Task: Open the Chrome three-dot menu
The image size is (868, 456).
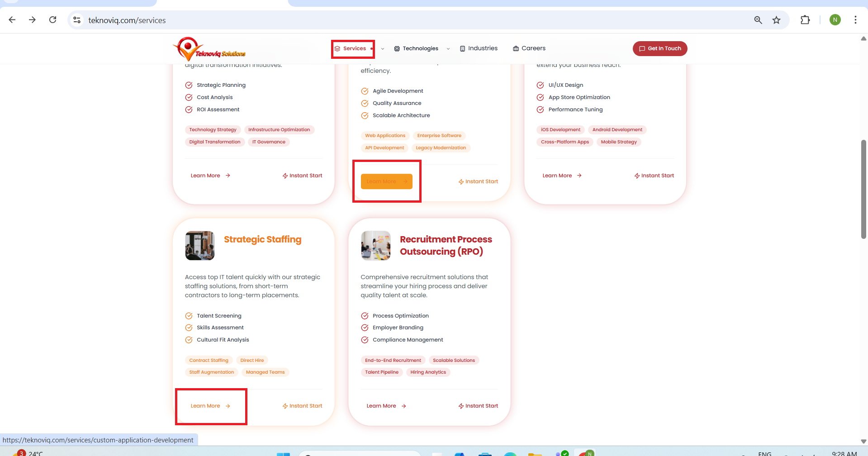Action: [855, 20]
